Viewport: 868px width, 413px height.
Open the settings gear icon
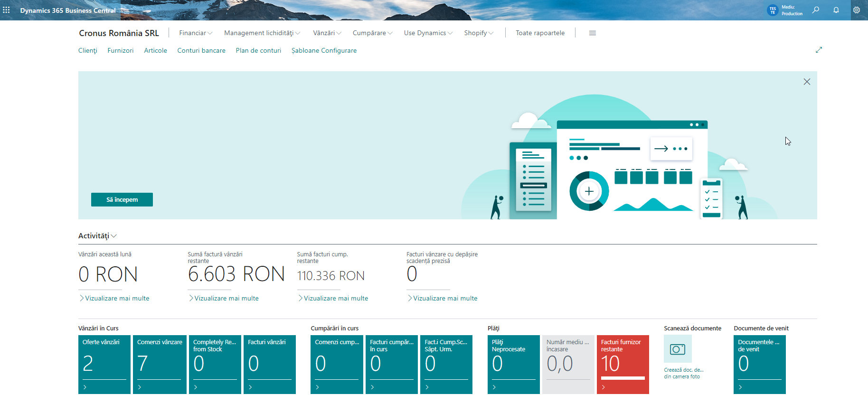(x=857, y=10)
